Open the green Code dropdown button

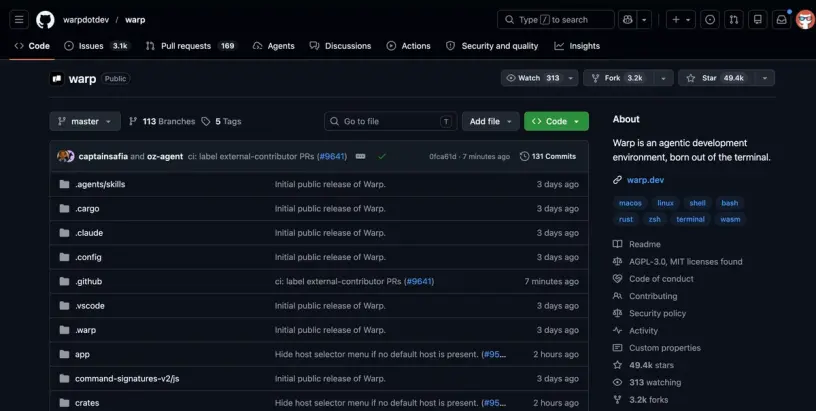click(556, 121)
